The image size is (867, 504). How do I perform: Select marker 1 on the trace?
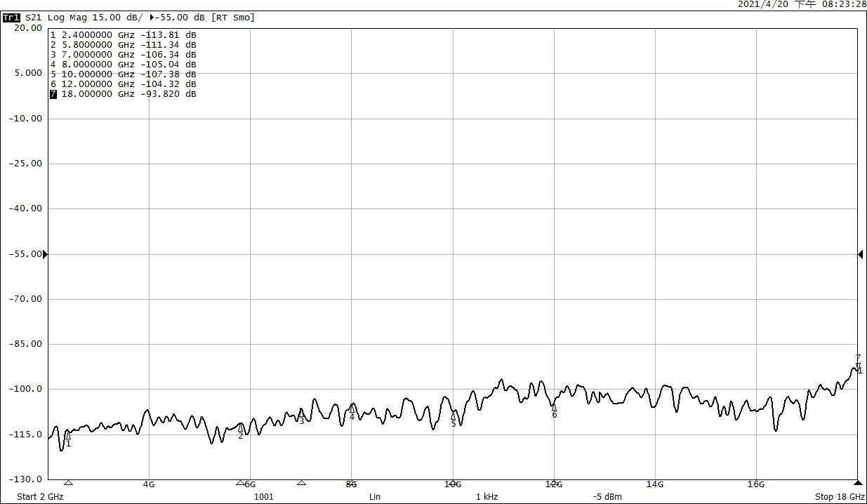68,436
